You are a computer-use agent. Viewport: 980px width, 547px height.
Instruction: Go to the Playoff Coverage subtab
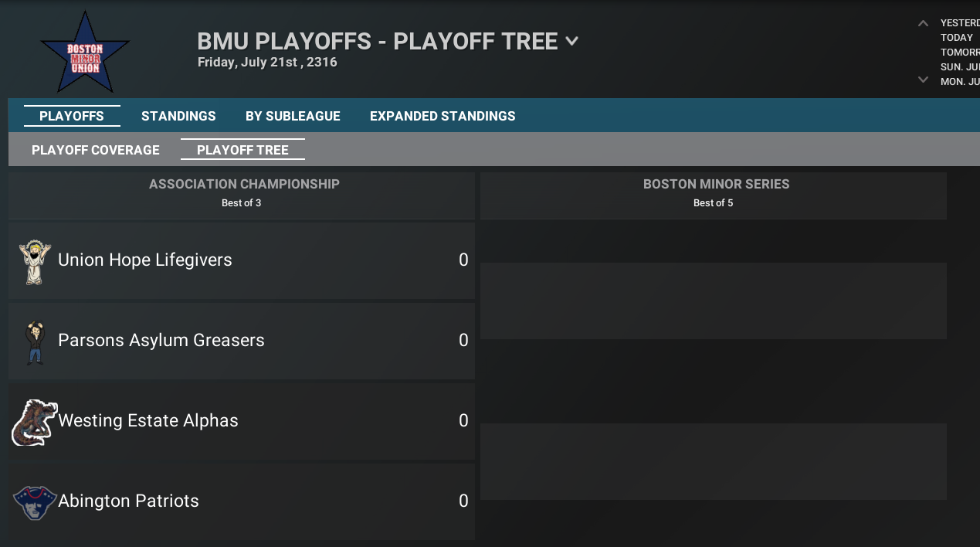coord(96,150)
